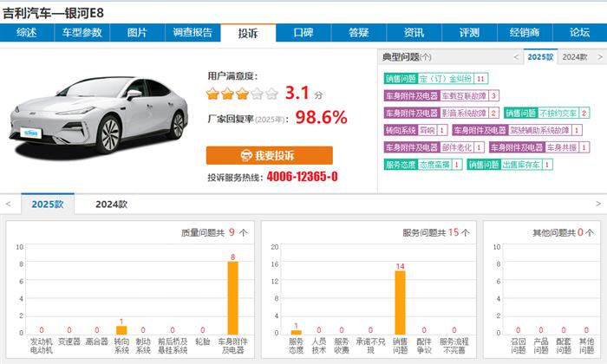Open 影音系统故障 issue tag

pos(441,113)
